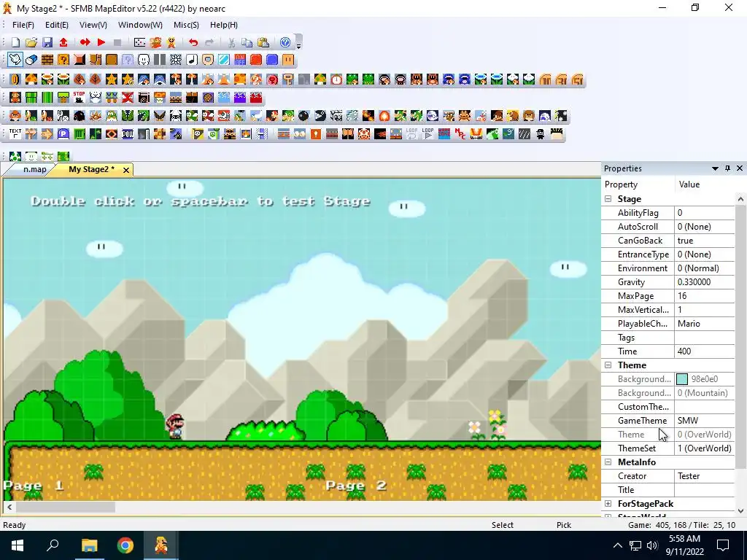Select the POW block object
The width and height of the screenshot is (747, 560).
click(x=128, y=134)
